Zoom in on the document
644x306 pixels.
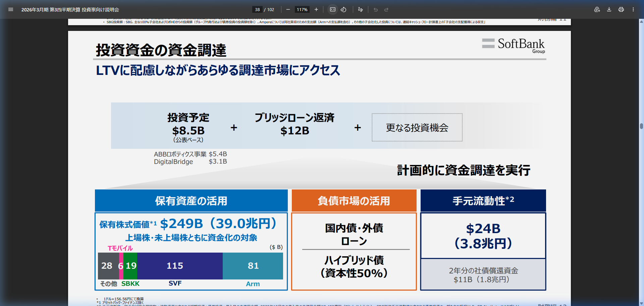click(316, 9)
